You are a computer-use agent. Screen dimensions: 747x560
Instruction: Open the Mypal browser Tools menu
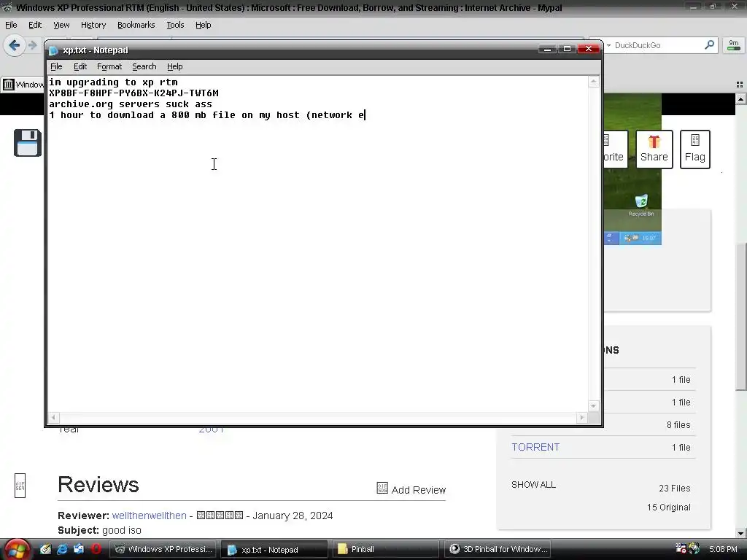click(175, 25)
